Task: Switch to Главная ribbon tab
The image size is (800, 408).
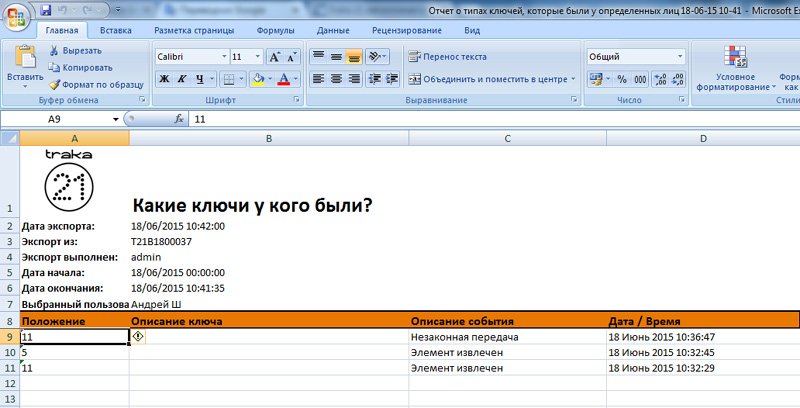Action: [62, 30]
